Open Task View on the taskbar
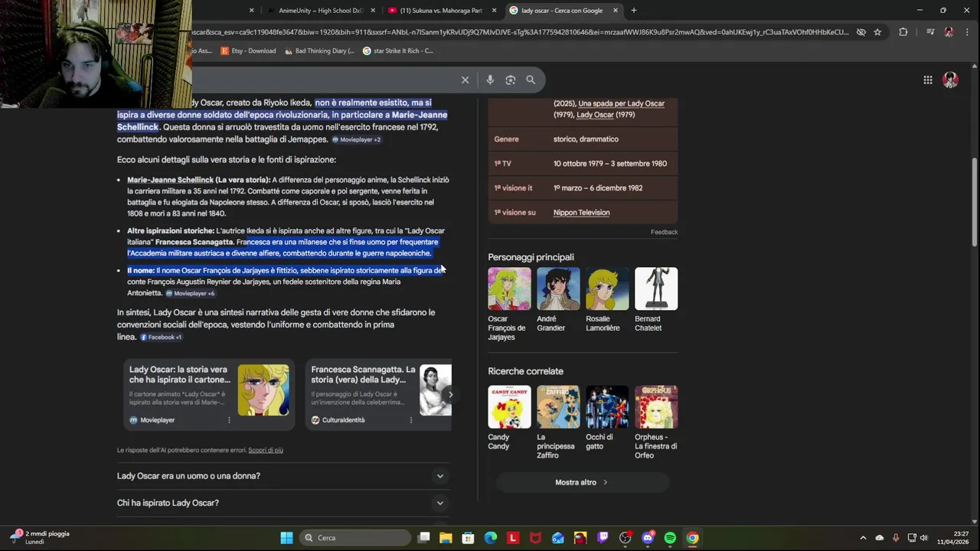 [424, 538]
